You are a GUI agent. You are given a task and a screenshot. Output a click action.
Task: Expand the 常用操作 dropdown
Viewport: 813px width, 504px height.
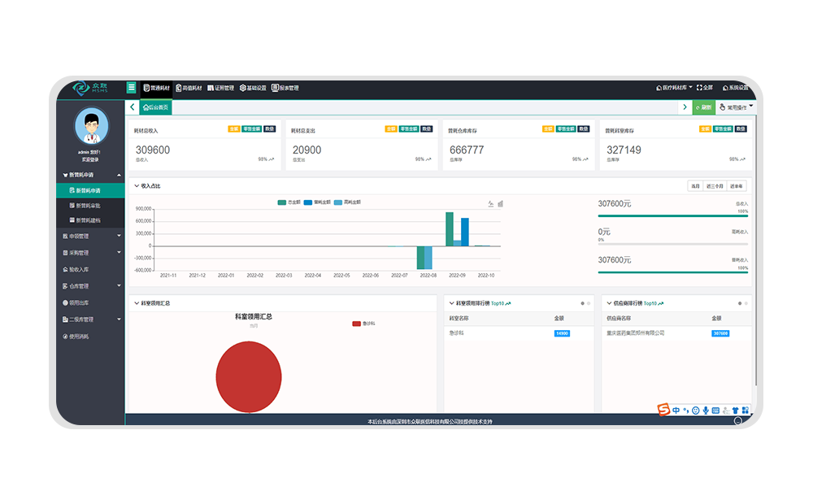tap(737, 106)
